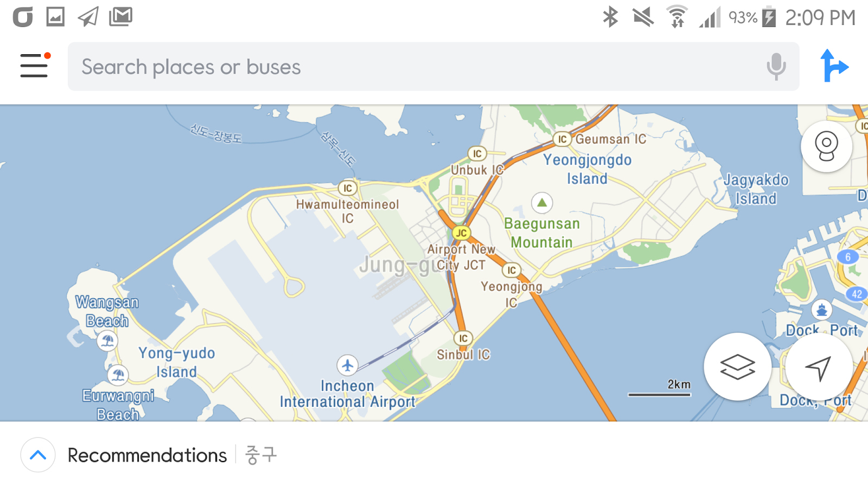868x488 pixels.
Task: Open the hamburger menu with notification dot
Action: (33, 66)
